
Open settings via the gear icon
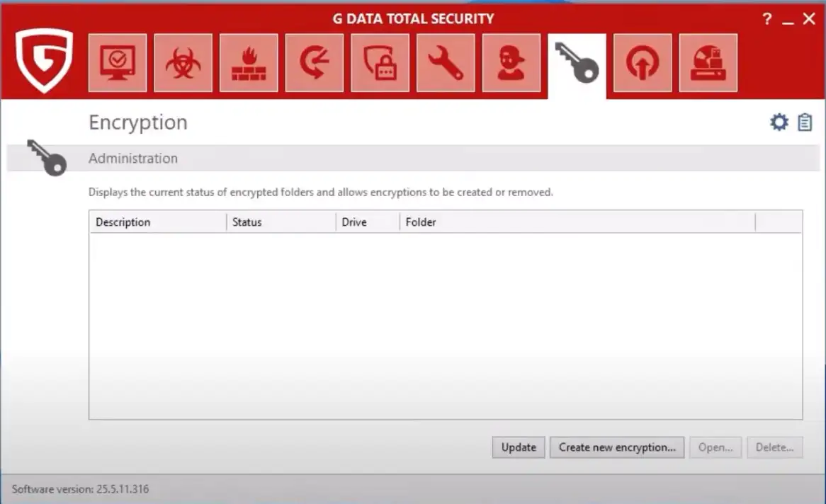pyautogui.click(x=779, y=122)
